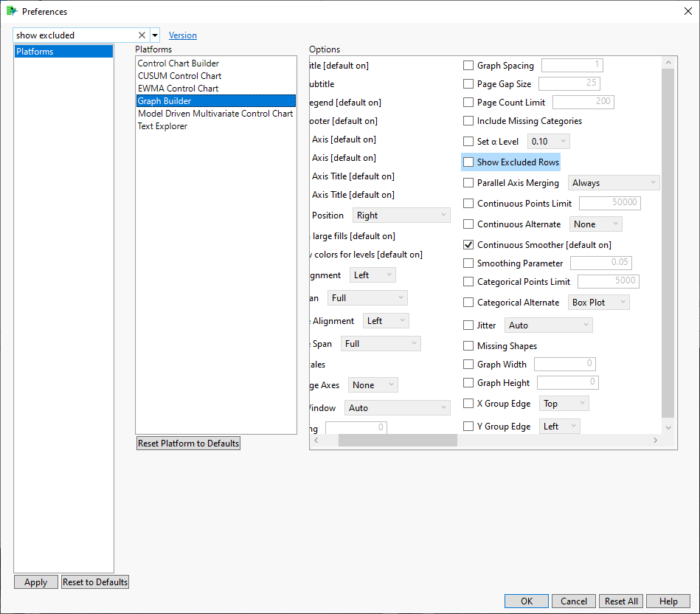Screen dimensions: 700x614
Task: Choose Text Explorer from the Platforms list
Action: [162, 126]
